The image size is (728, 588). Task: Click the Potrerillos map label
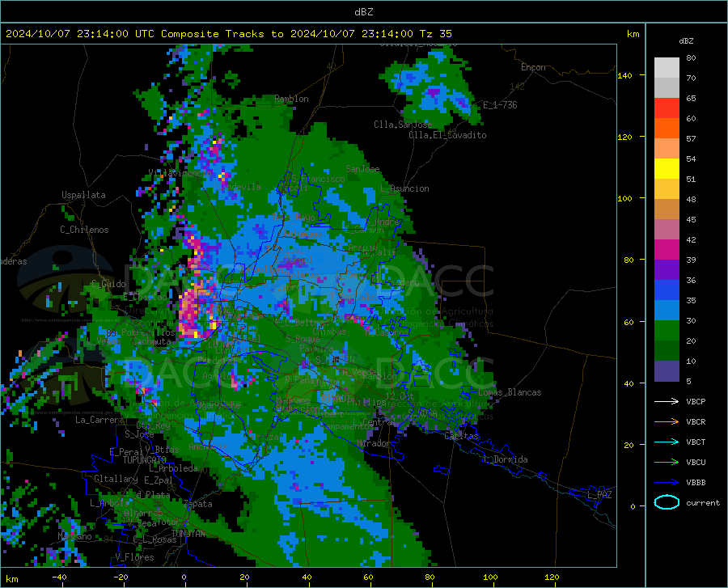pyautogui.click(x=148, y=332)
